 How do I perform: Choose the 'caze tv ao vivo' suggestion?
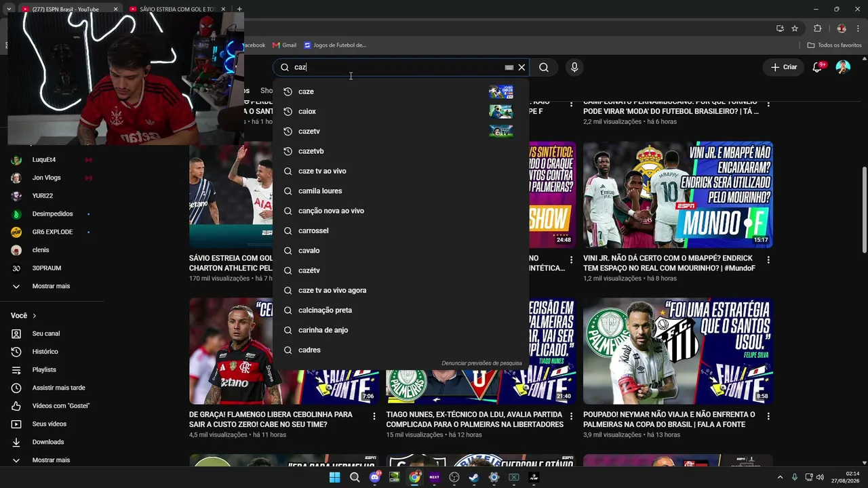[400, 171]
